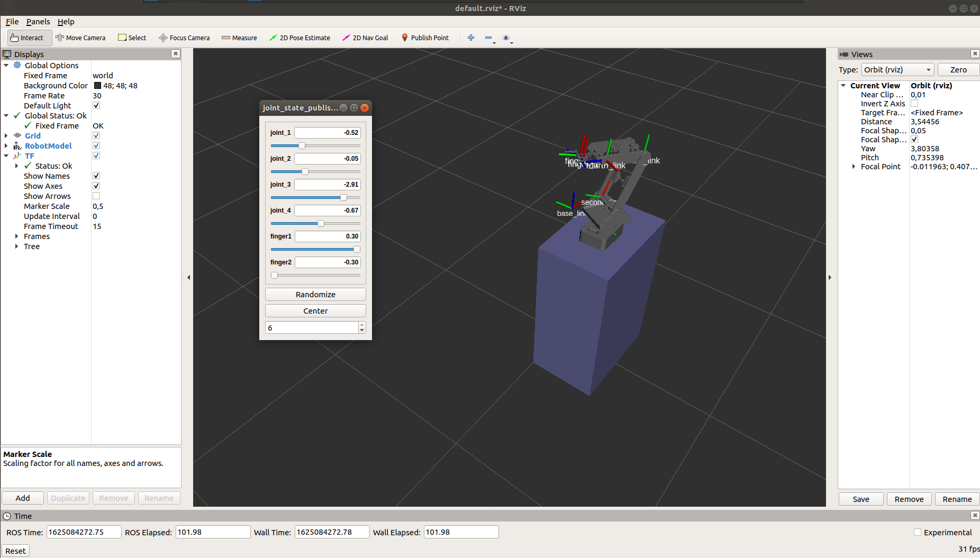Expand the Grid display item
The height and width of the screenshot is (558, 980).
(6, 136)
